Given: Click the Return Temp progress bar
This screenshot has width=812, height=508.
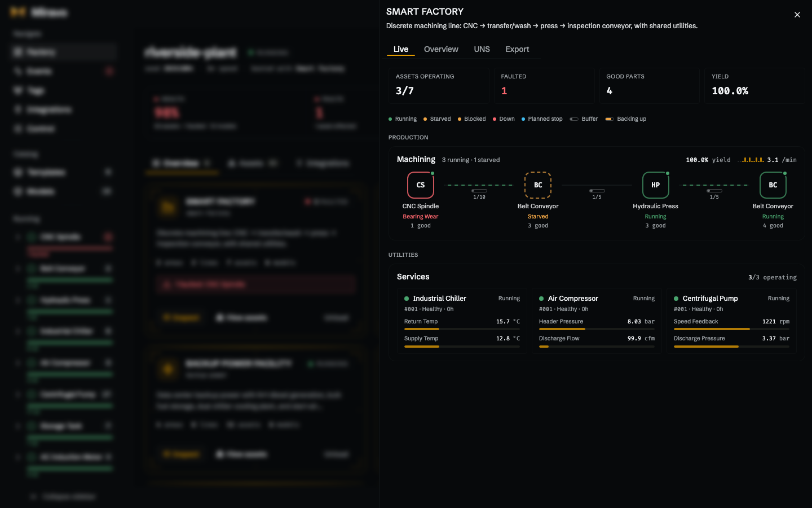Looking at the screenshot, I should pyautogui.click(x=462, y=329).
